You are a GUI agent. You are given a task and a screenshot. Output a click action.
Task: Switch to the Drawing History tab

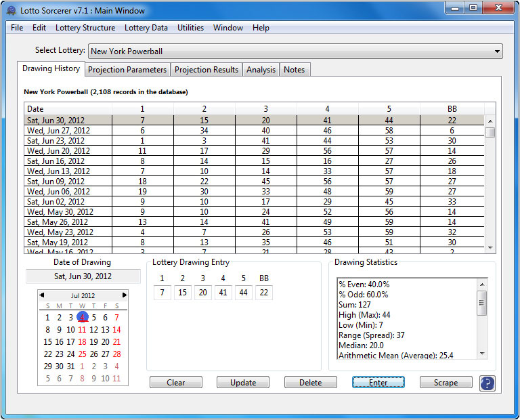click(x=51, y=68)
